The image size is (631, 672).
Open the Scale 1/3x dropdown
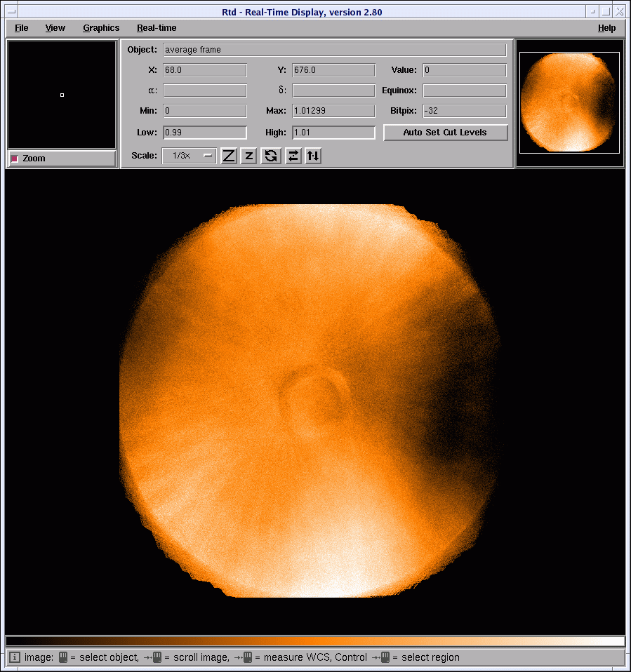(x=190, y=156)
